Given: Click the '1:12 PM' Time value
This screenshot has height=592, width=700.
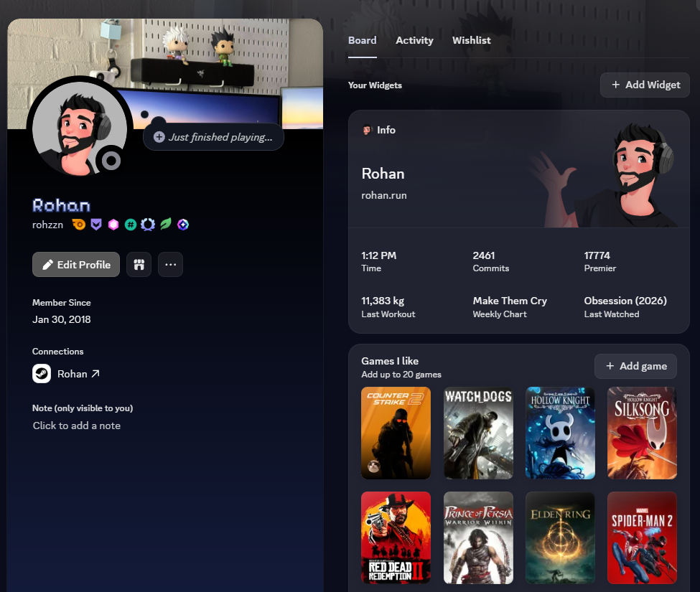Looking at the screenshot, I should pos(378,255).
